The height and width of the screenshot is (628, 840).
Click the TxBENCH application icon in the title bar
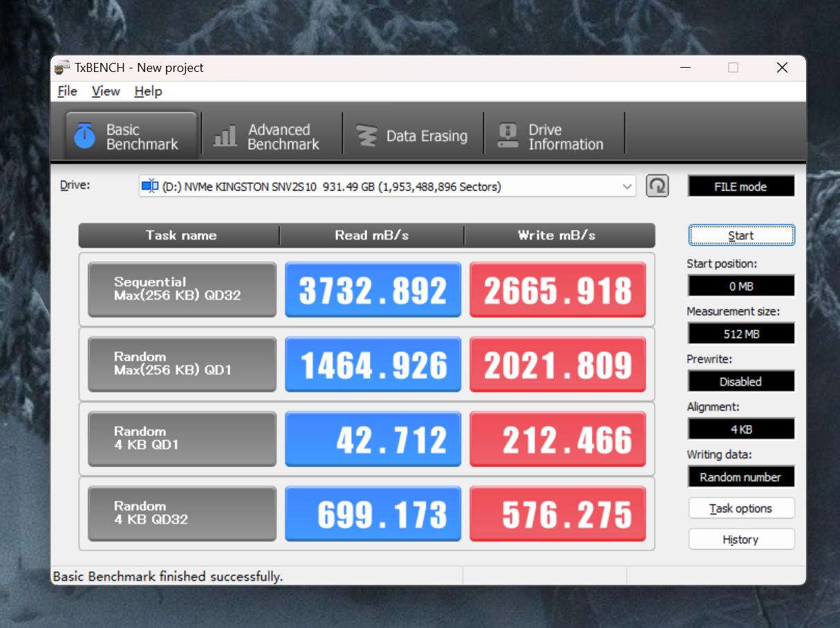(61, 67)
